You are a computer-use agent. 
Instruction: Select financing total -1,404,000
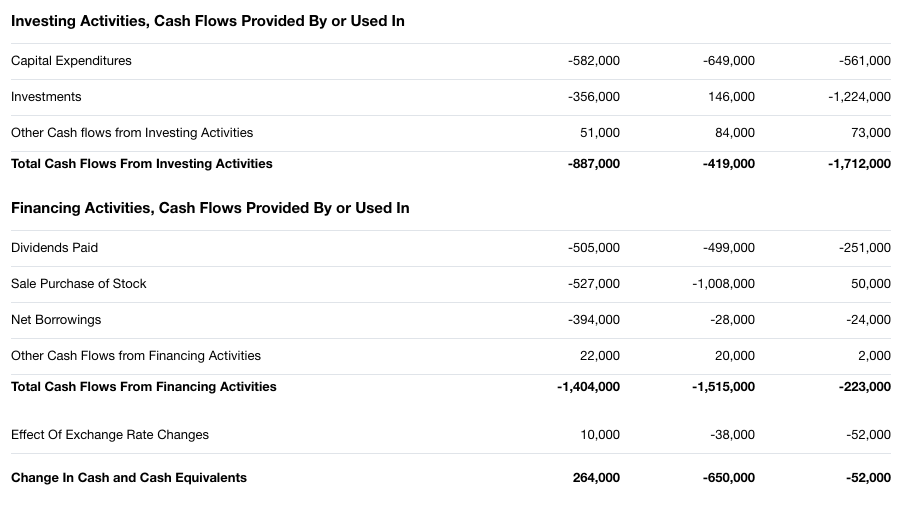588,387
